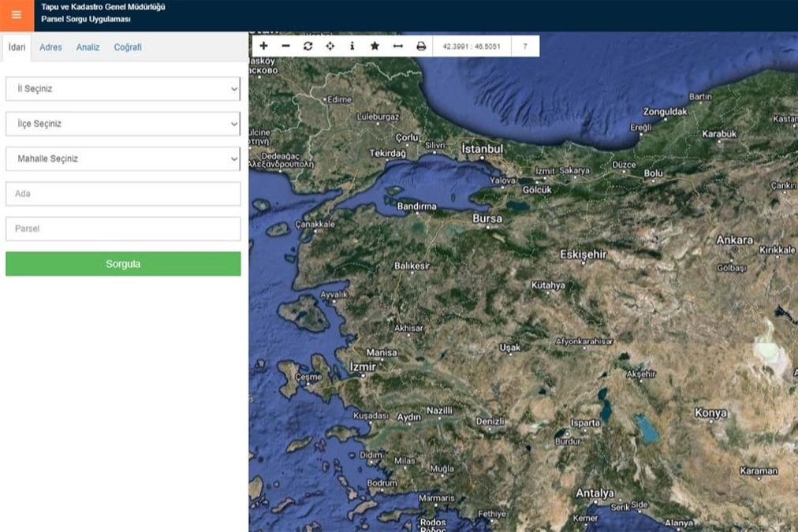The height and width of the screenshot is (532, 798).
Task: Open the Coğrafi tab
Action: [x=128, y=47]
